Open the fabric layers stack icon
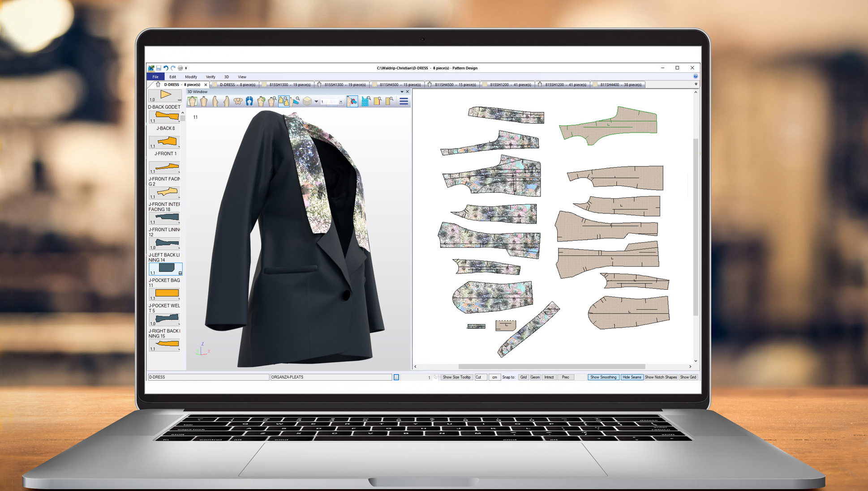Image resolution: width=868 pixels, height=491 pixels. pos(307,101)
